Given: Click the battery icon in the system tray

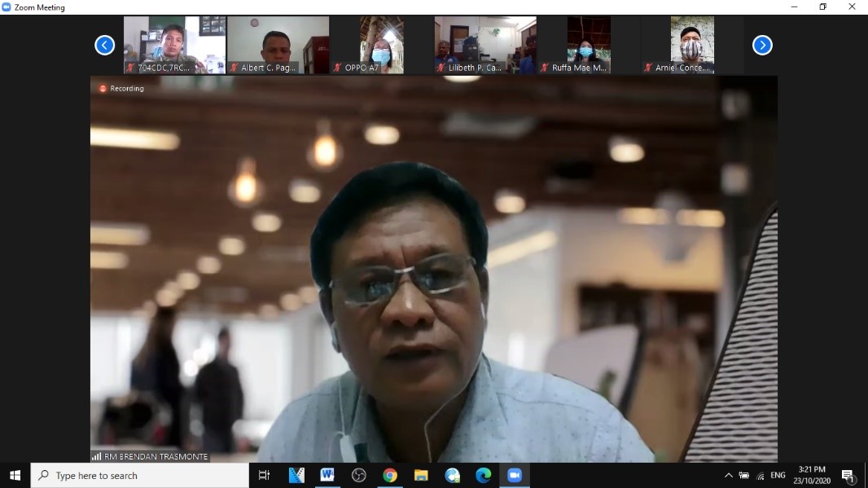Looking at the screenshot, I should point(744,475).
